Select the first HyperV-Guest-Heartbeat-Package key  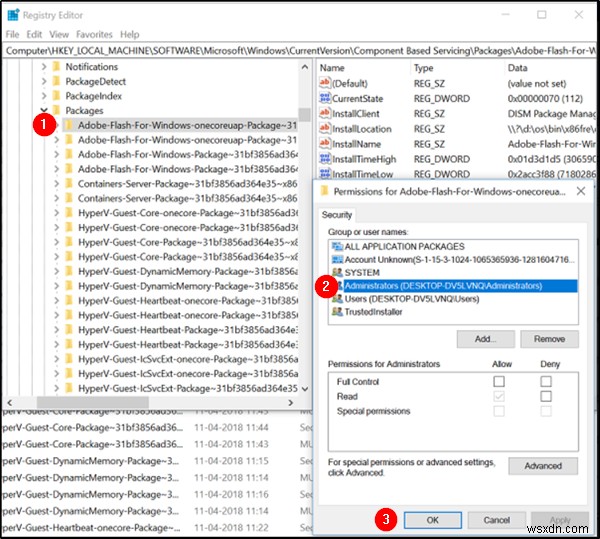coord(188,330)
